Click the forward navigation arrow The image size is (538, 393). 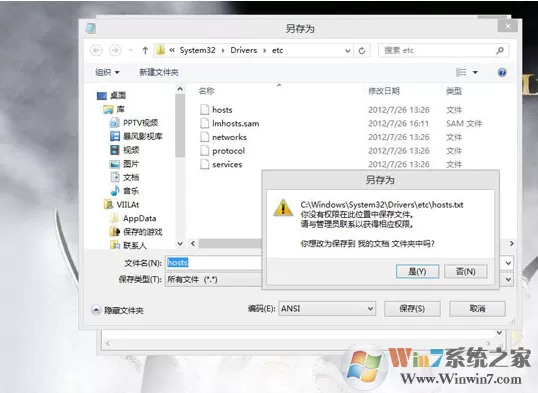click(x=115, y=50)
